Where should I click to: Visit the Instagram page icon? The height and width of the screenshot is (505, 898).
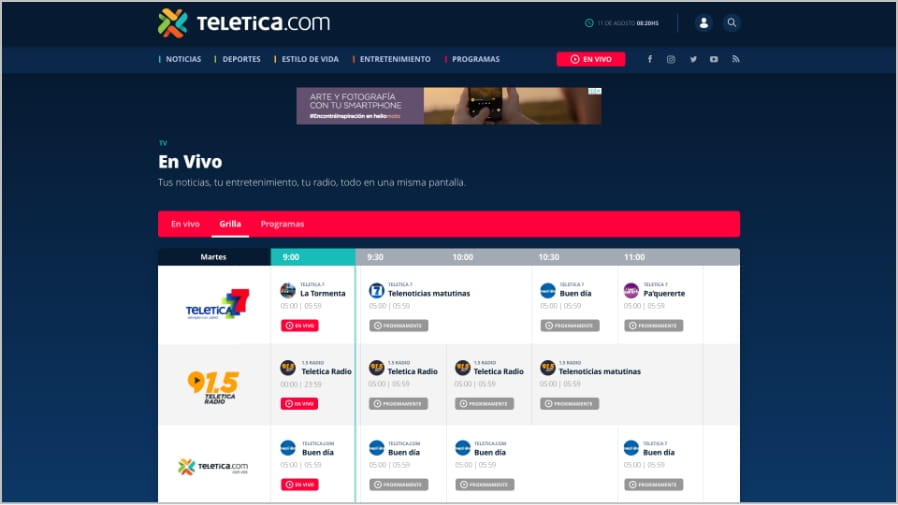tap(671, 59)
